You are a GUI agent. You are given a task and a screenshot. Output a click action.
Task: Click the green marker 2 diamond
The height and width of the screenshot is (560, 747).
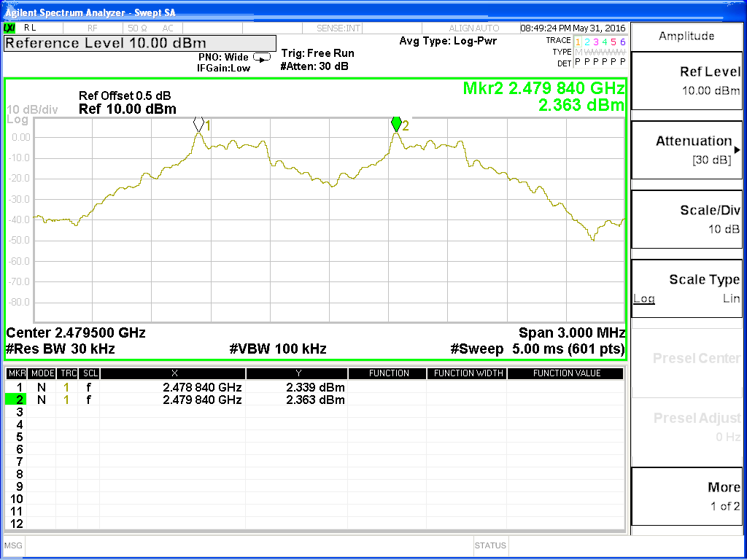tap(396, 124)
